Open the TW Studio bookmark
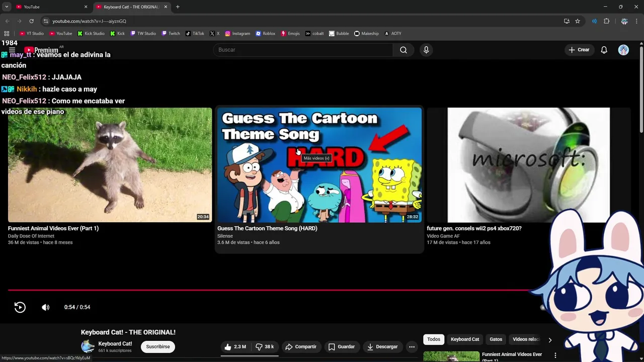 pyautogui.click(x=143, y=34)
